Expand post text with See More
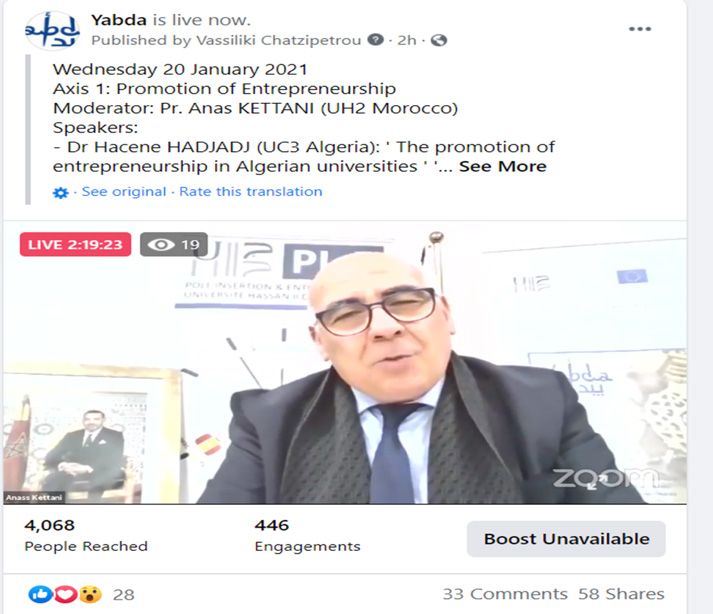713x614 pixels. pyautogui.click(x=502, y=166)
